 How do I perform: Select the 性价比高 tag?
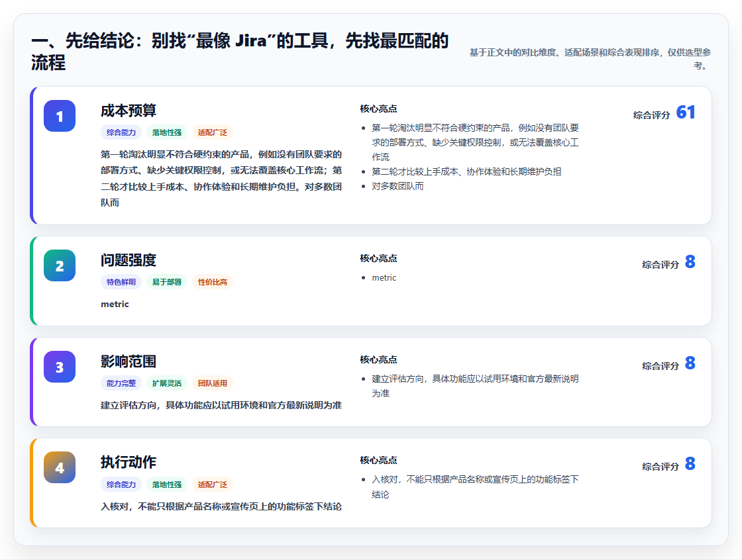(x=213, y=282)
